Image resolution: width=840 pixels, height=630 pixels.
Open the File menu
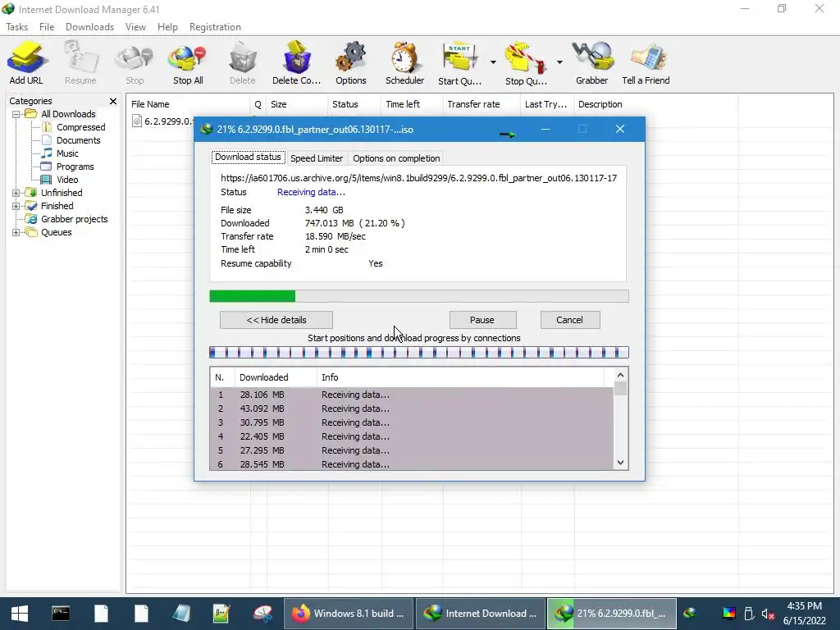pyautogui.click(x=47, y=27)
